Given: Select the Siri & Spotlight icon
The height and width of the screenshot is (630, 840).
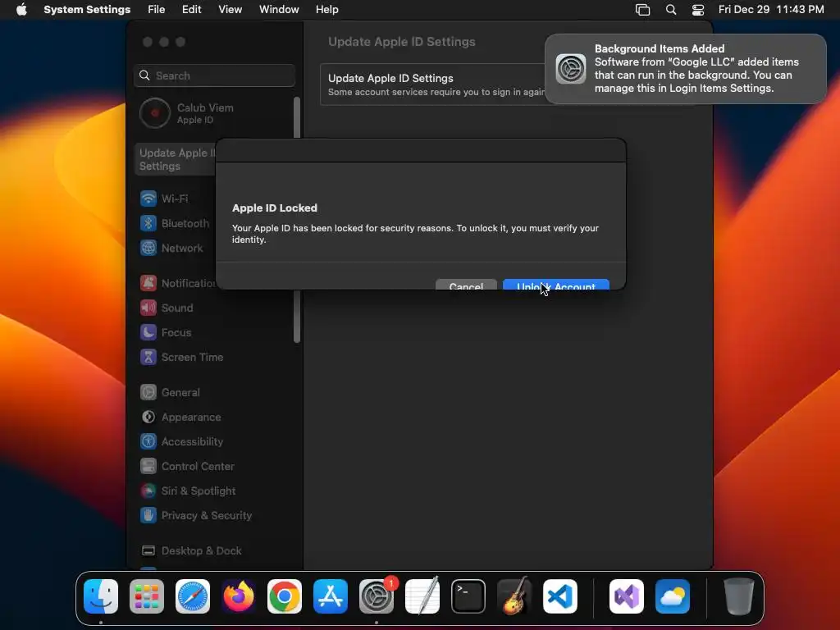Looking at the screenshot, I should tap(148, 491).
